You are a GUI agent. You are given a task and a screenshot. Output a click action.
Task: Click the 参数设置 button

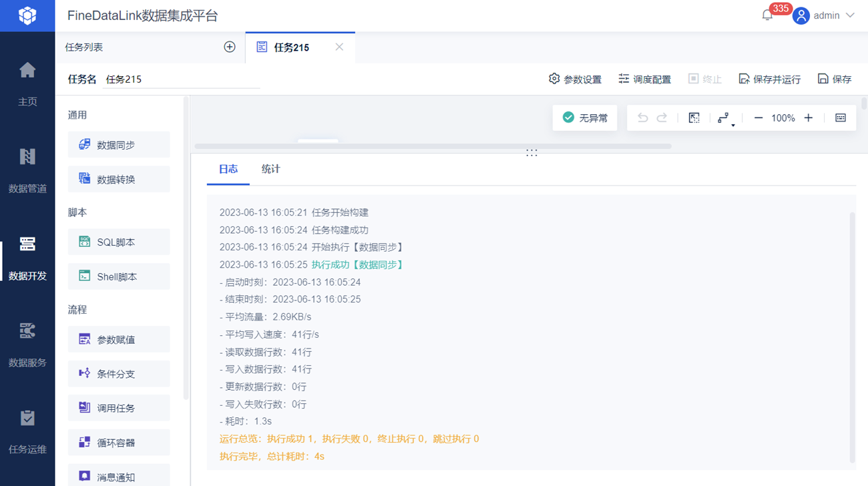575,79
